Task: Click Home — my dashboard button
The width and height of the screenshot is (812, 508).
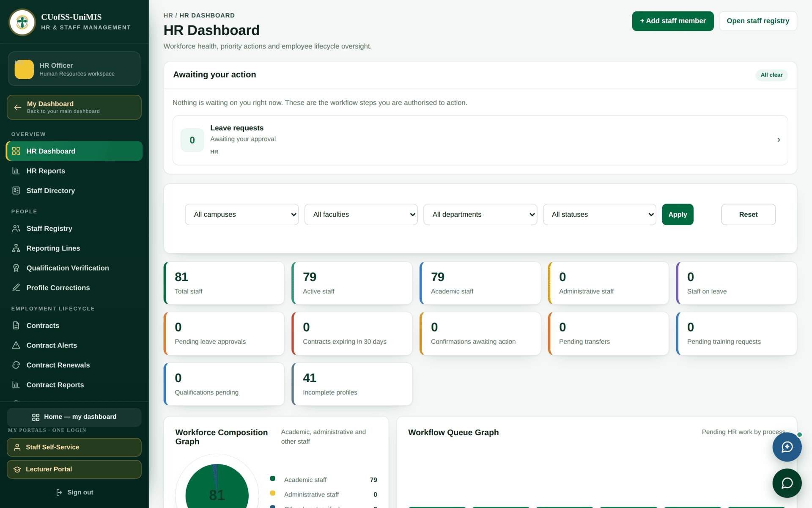Action: pyautogui.click(x=74, y=417)
